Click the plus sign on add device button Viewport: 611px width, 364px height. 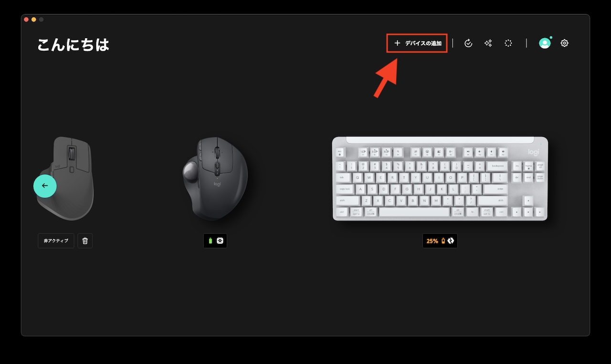point(397,43)
